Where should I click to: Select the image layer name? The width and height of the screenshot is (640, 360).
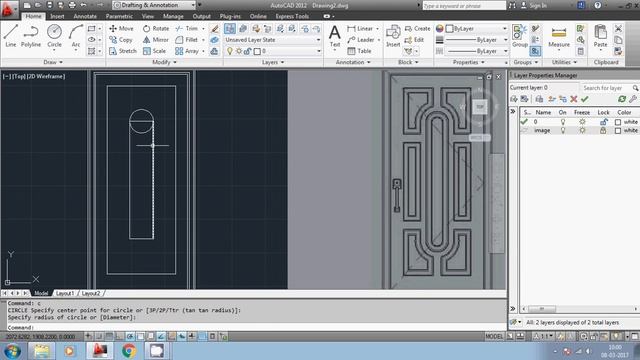[x=542, y=131]
